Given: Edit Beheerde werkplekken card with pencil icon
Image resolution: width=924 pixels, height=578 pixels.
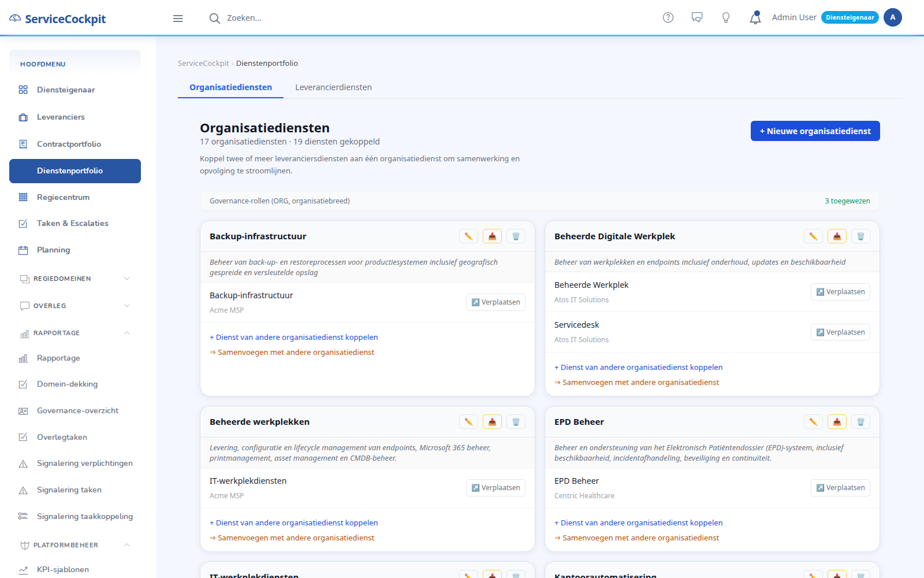Looking at the screenshot, I should click(468, 422).
